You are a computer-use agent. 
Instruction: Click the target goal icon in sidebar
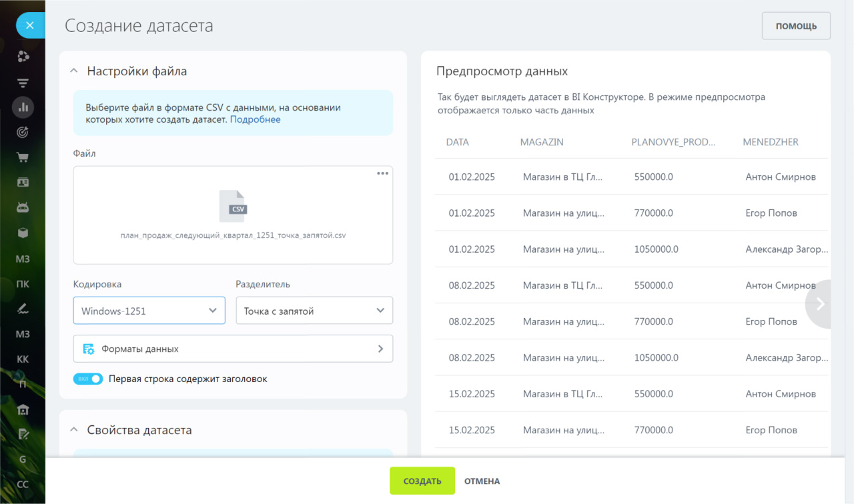click(23, 132)
